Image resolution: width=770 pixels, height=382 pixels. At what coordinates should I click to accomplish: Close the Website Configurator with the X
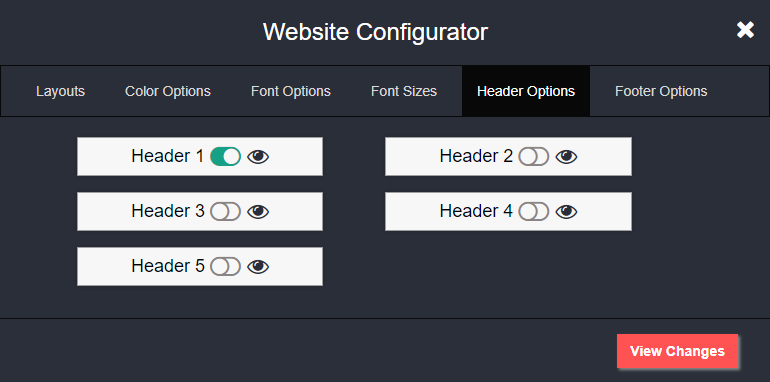745,30
